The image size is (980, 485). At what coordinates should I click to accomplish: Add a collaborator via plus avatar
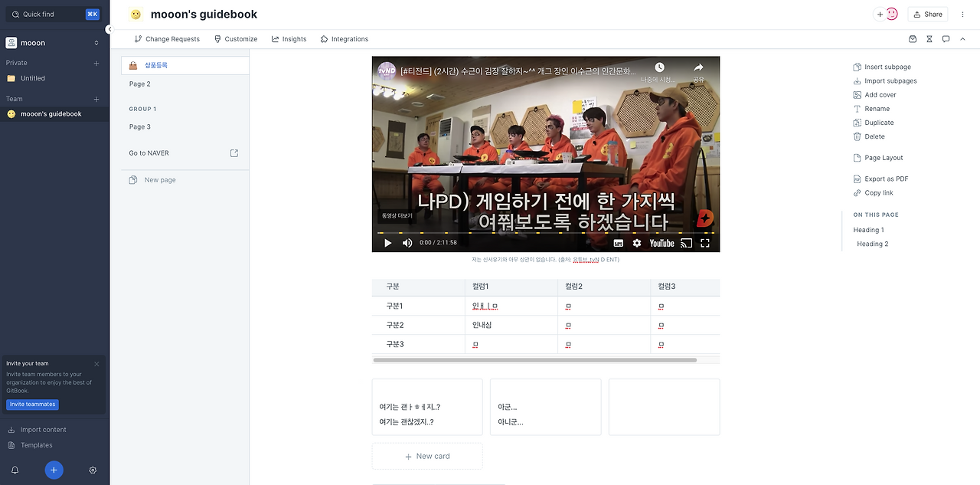click(880, 14)
